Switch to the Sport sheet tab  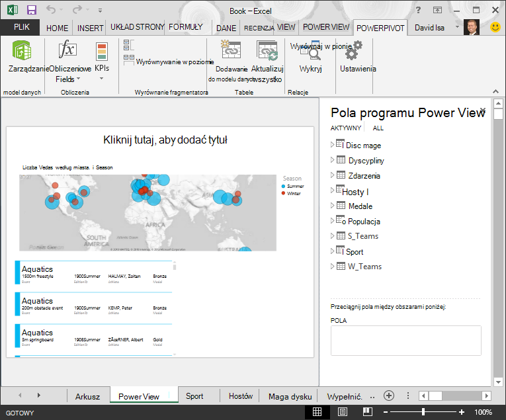click(x=194, y=396)
